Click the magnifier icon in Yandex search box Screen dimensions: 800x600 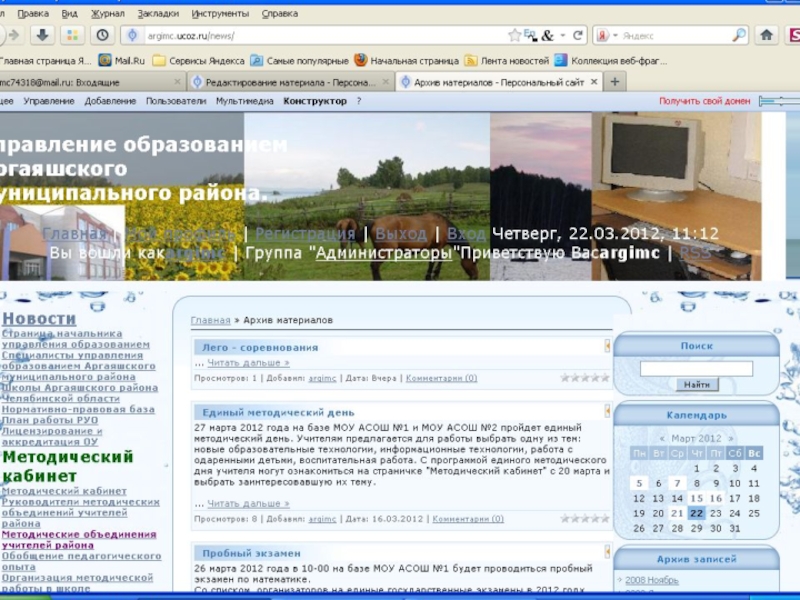pos(738,35)
